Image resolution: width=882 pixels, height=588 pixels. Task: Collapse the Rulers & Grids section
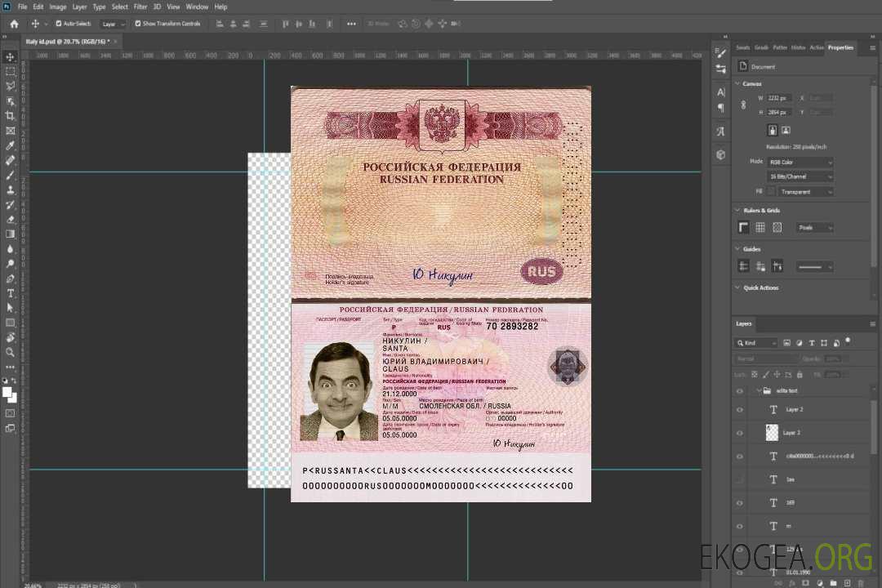(737, 210)
